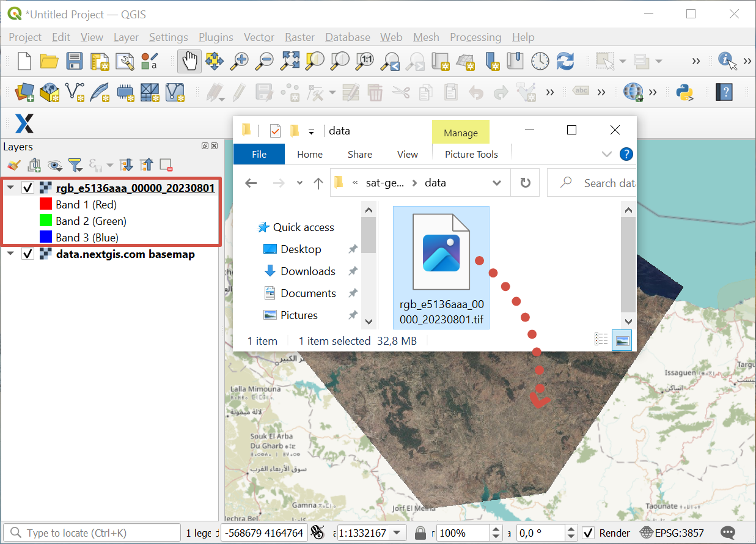756x544 pixels.
Task: Open the Python console icon
Action: 684,92
